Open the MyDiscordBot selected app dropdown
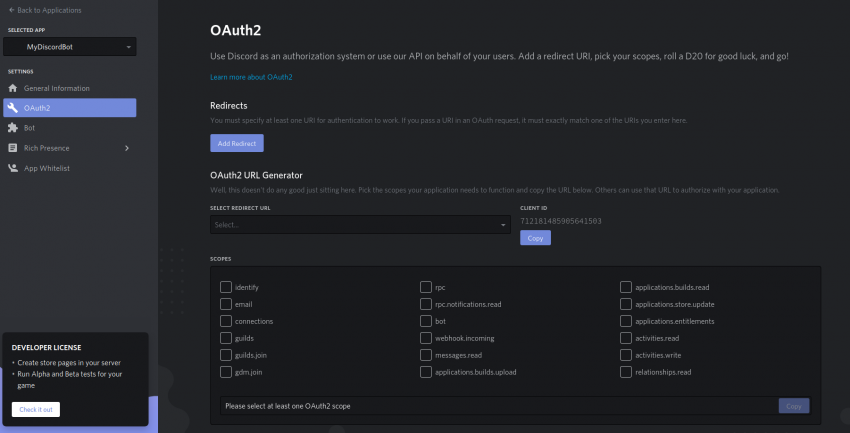The width and height of the screenshot is (850, 433). click(70, 47)
